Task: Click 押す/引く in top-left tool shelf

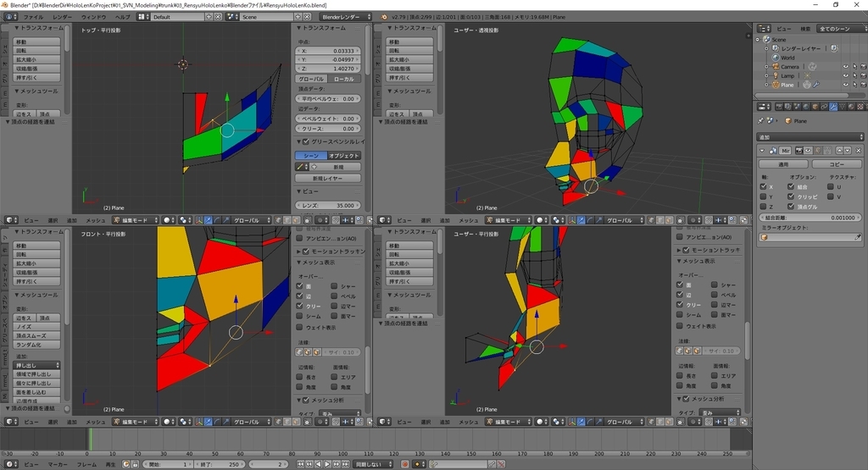Action: click(x=36, y=77)
